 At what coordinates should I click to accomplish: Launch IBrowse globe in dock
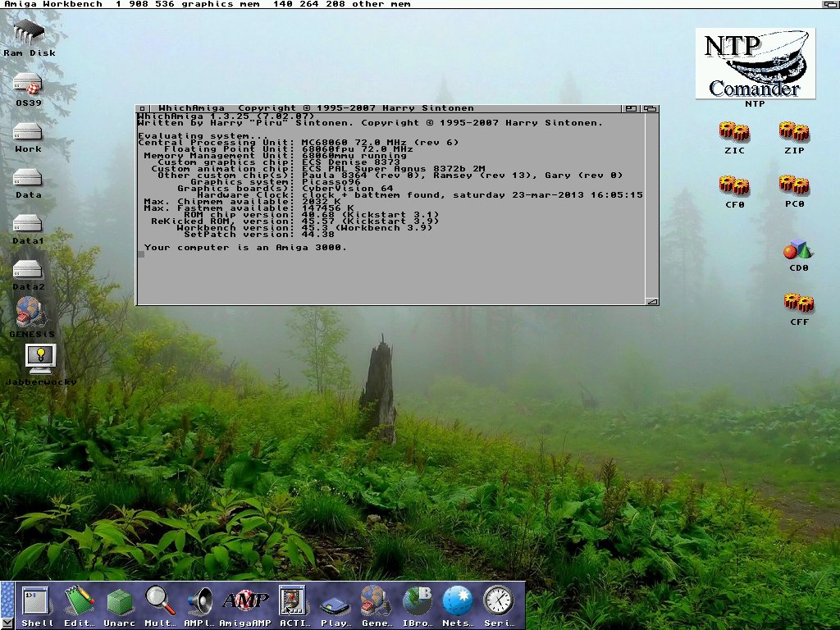point(418,601)
